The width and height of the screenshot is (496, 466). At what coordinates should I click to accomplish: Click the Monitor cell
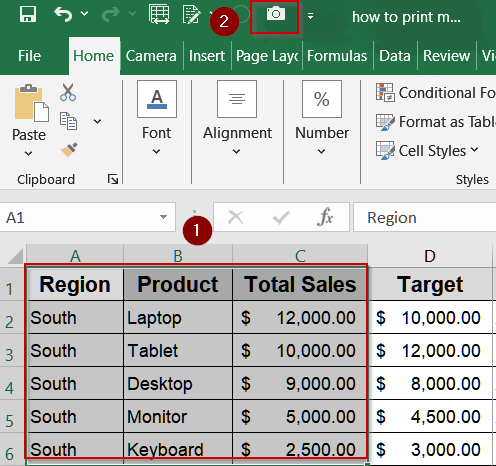pyautogui.click(x=178, y=416)
